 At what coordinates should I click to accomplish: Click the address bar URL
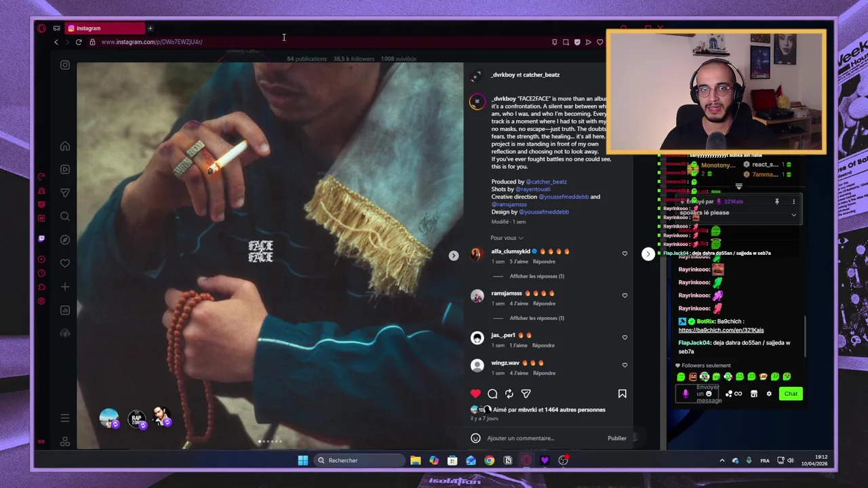[x=152, y=42]
